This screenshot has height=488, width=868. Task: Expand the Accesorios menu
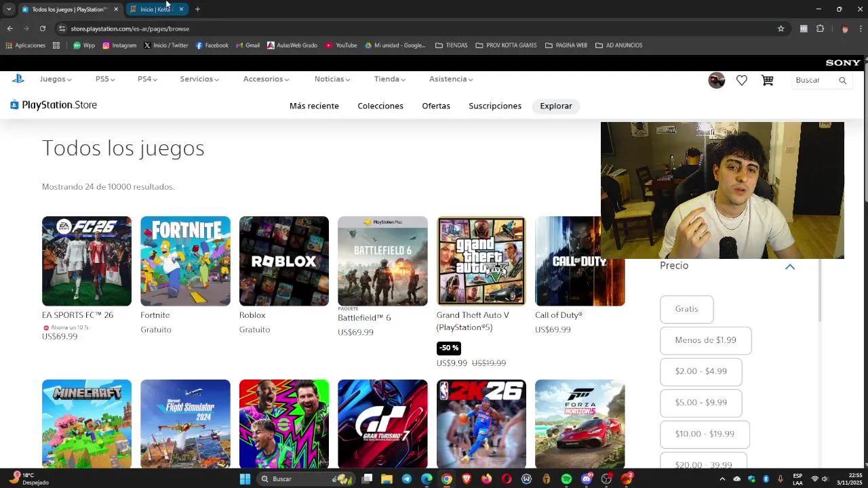[x=266, y=79]
